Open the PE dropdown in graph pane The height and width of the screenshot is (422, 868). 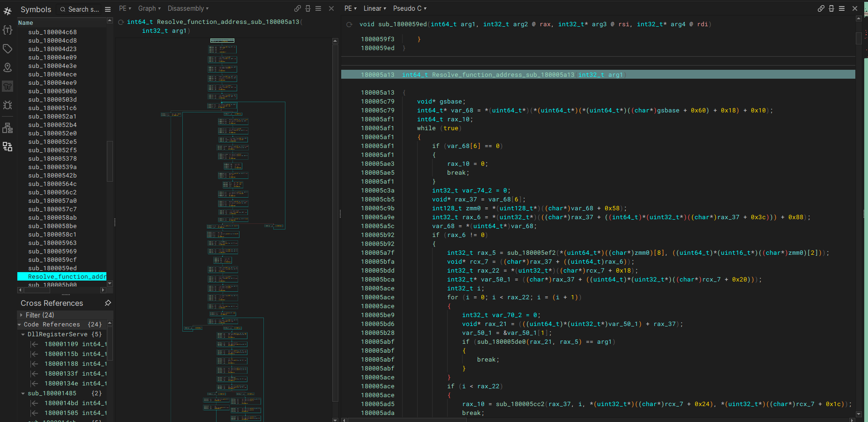(125, 8)
